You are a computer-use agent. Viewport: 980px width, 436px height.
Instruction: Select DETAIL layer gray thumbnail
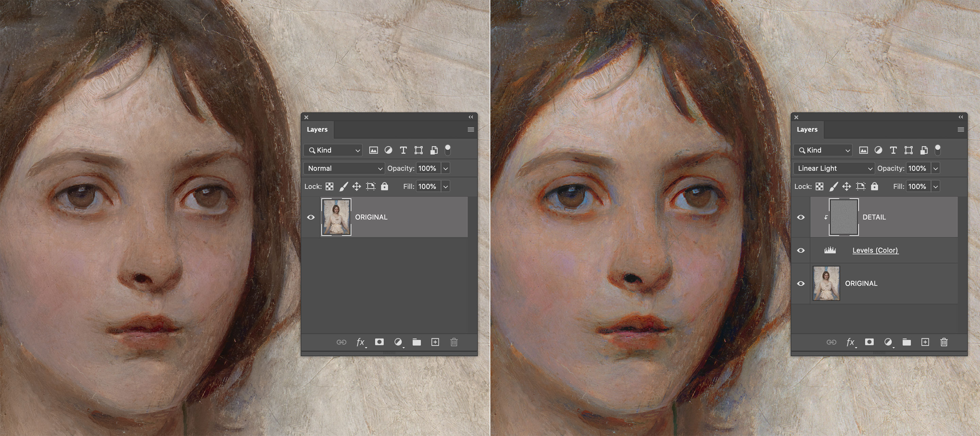tap(844, 217)
